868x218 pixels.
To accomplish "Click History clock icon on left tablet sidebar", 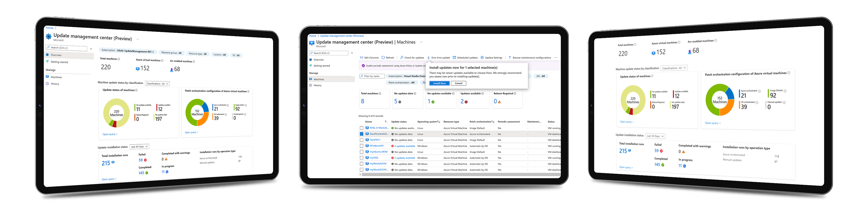I will click(48, 84).
